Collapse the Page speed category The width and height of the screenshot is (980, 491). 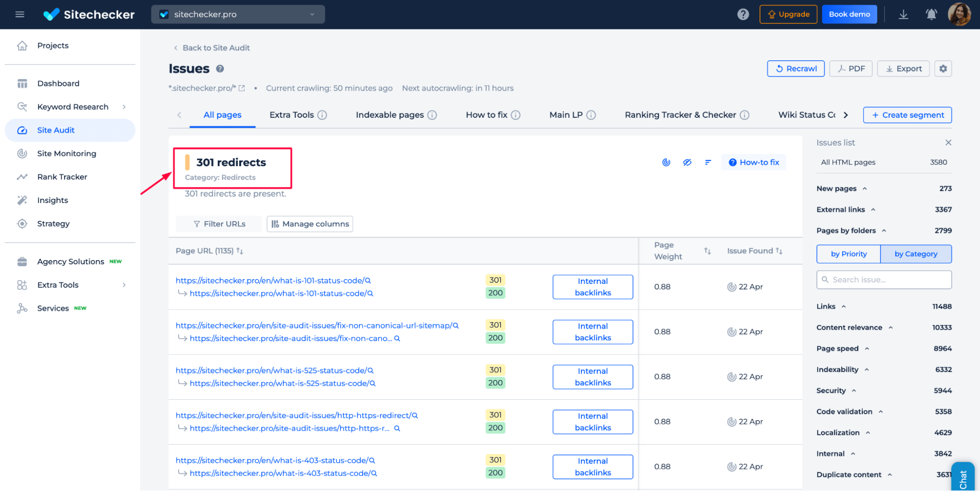pyautogui.click(x=867, y=349)
